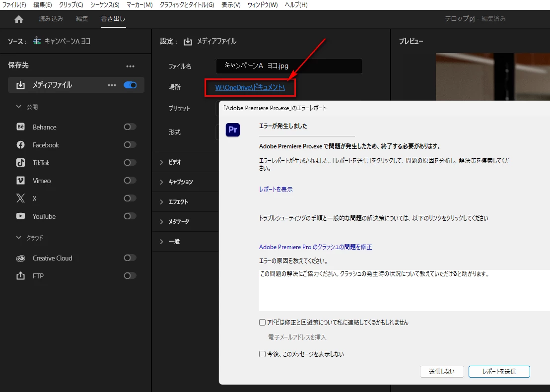Expand the エフェクト settings section
550x392 pixels.
pyautogui.click(x=161, y=202)
